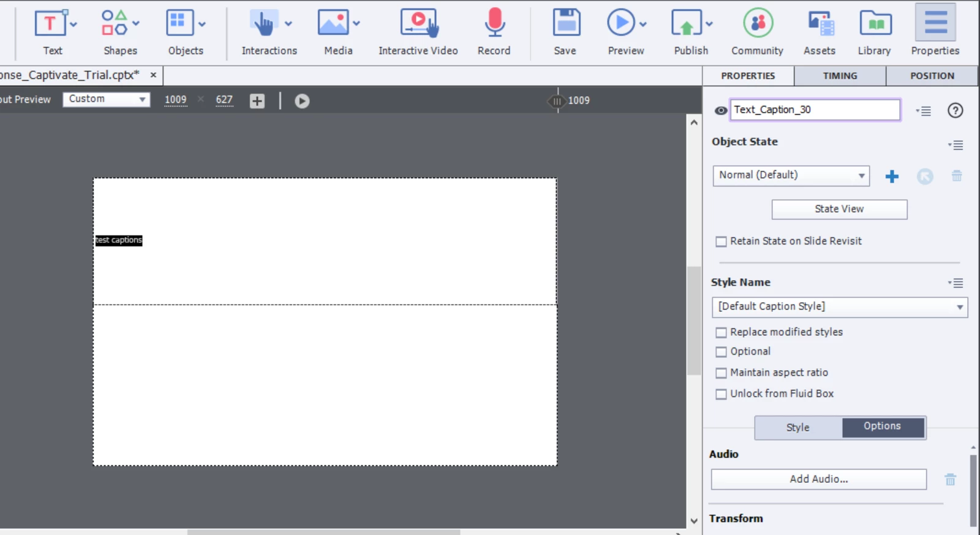980x535 pixels.
Task: Expand the Preview dropdown arrow
Action: click(x=643, y=24)
